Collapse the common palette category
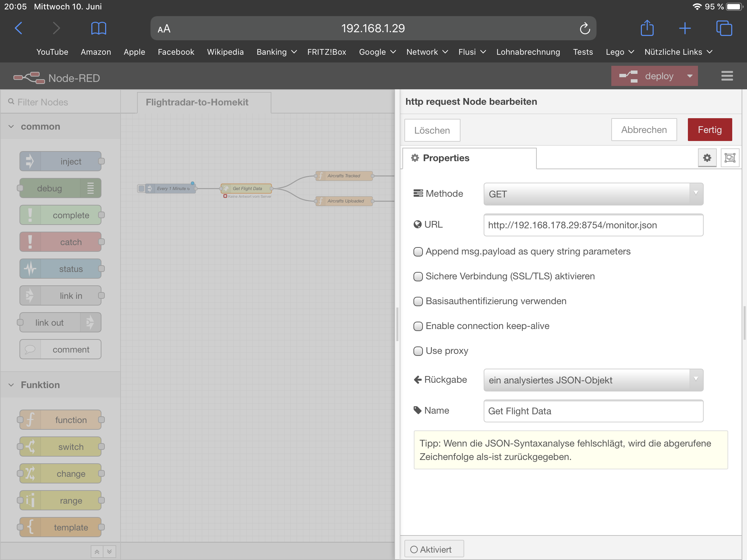Viewport: 747px width, 560px height. pos(11,127)
